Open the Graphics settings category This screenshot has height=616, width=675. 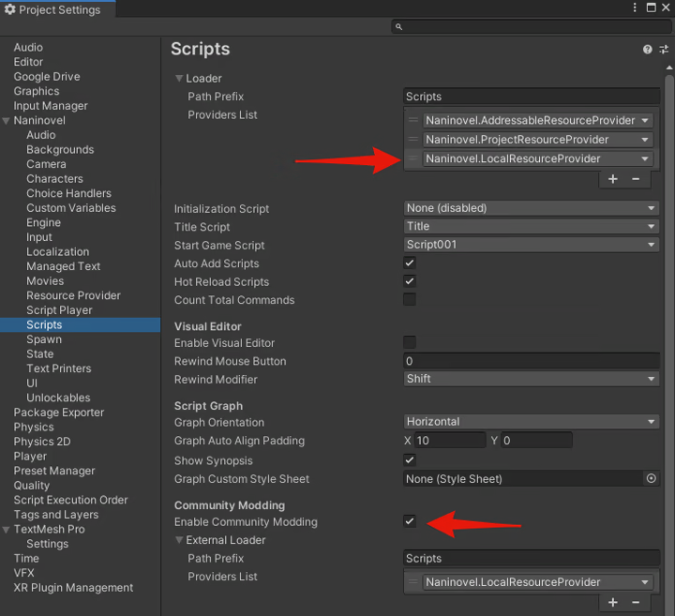37,91
